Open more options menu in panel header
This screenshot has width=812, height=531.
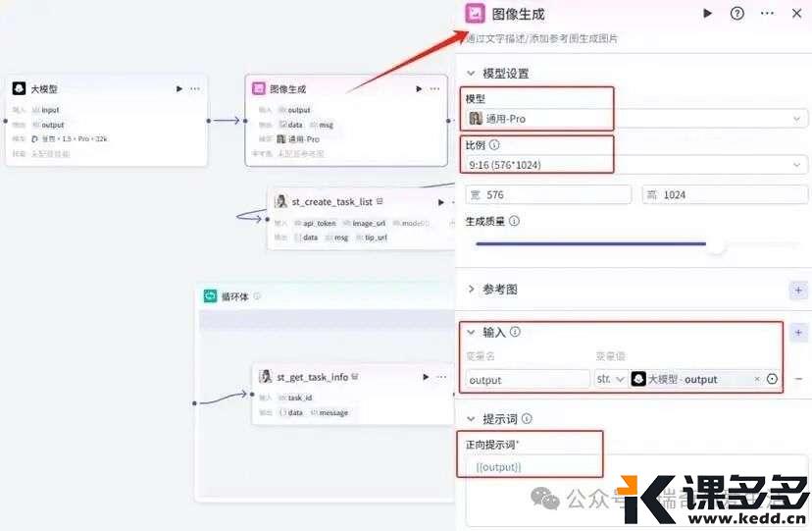[767, 14]
